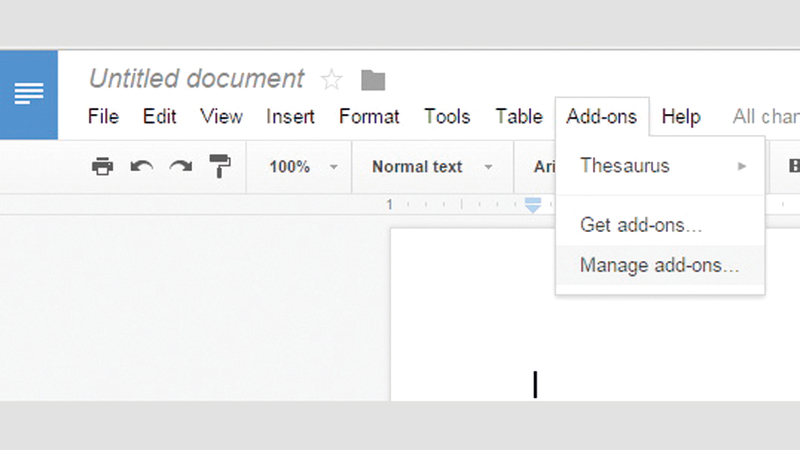Select the Paint format roller
This screenshot has width=800, height=450.
[x=219, y=167]
